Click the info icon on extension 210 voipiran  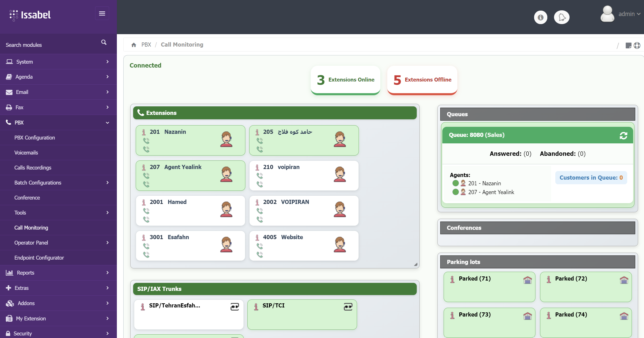[x=257, y=167]
